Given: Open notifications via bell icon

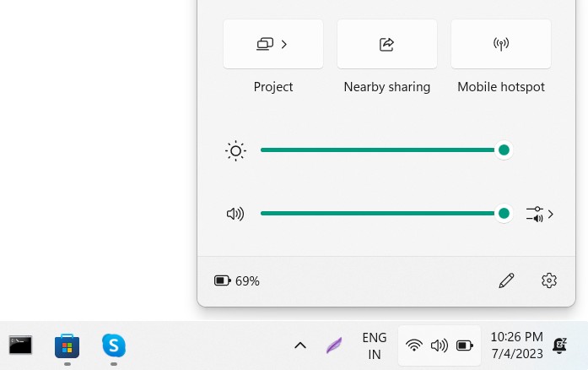Looking at the screenshot, I should 559,346.
